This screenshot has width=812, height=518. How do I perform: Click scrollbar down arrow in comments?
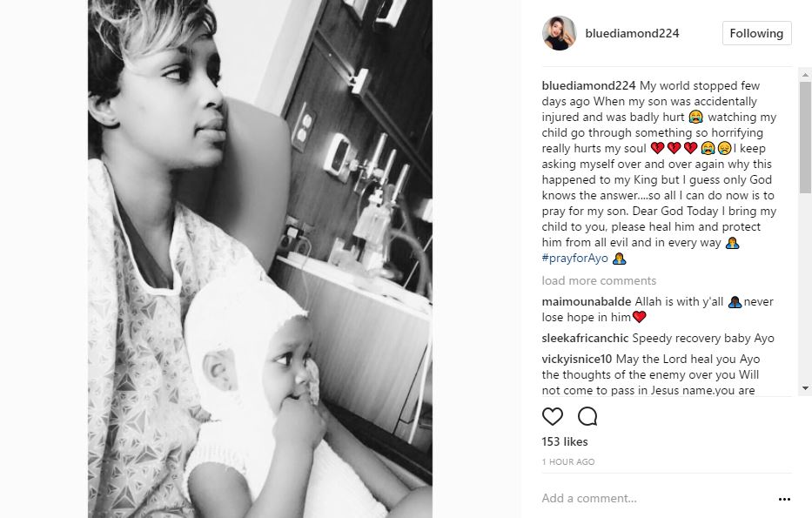805,388
